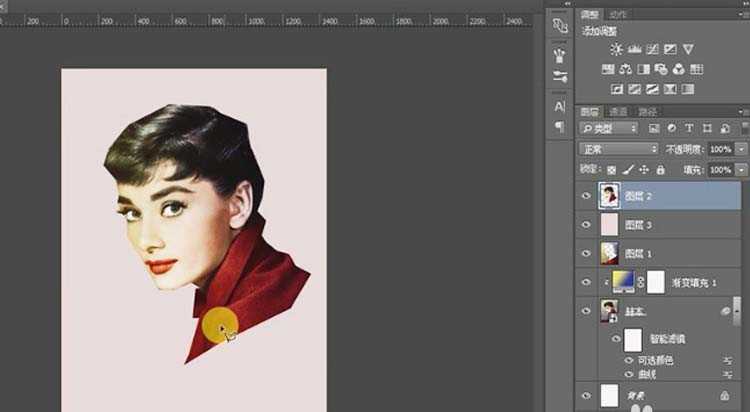
Task: Switch to the 通道 channels tab
Action: coord(619,112)
